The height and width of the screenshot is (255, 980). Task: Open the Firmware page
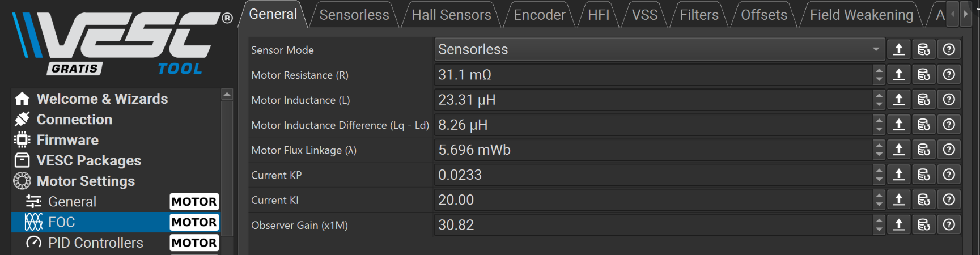click(x=67, y=140)
